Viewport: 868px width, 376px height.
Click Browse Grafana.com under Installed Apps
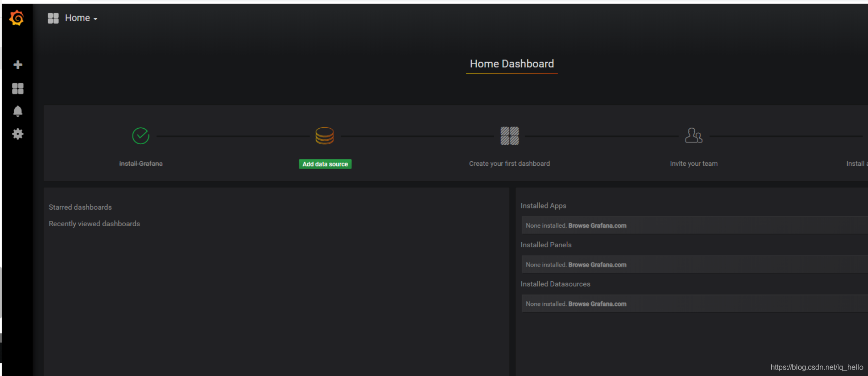(x=597, y=226)
